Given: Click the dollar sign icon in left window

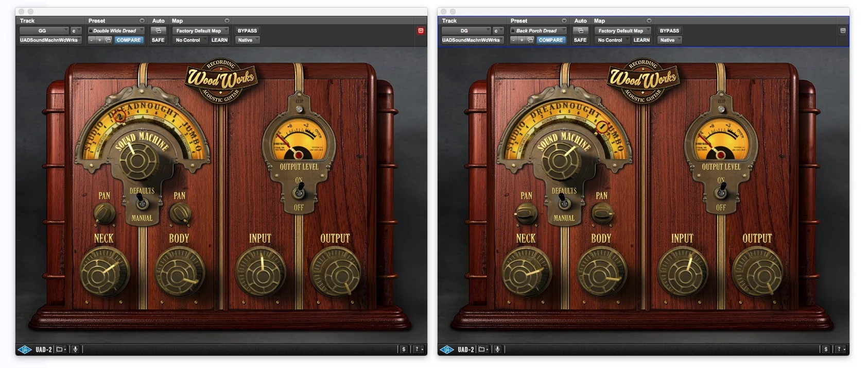Looking at the screenshot, I should pos(404,349).
